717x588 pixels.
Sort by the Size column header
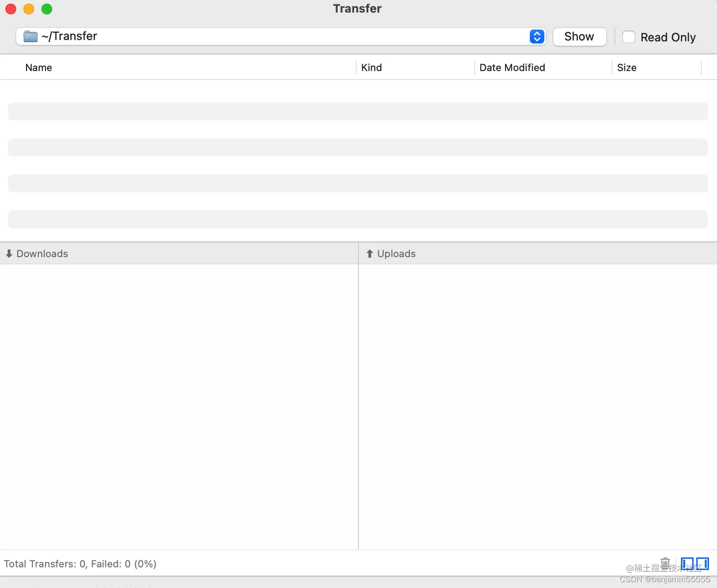pyautogui.click(x=627, y=68)
